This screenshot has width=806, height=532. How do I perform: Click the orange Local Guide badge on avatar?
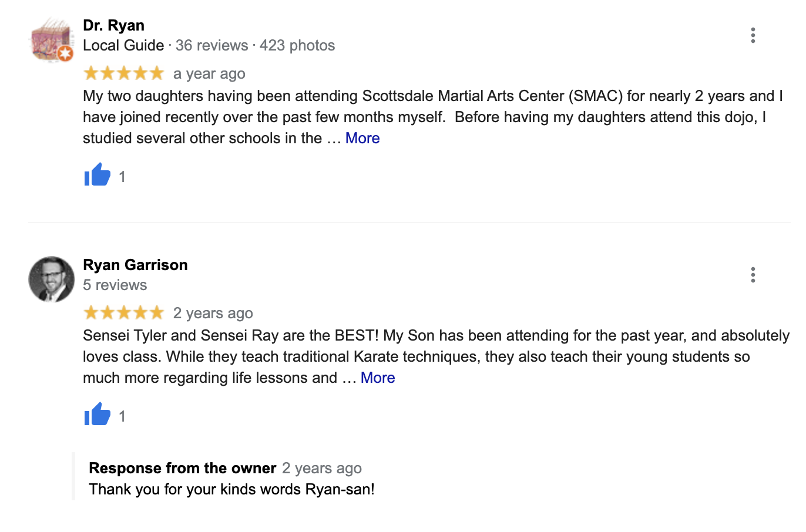[x=65, y=54]
